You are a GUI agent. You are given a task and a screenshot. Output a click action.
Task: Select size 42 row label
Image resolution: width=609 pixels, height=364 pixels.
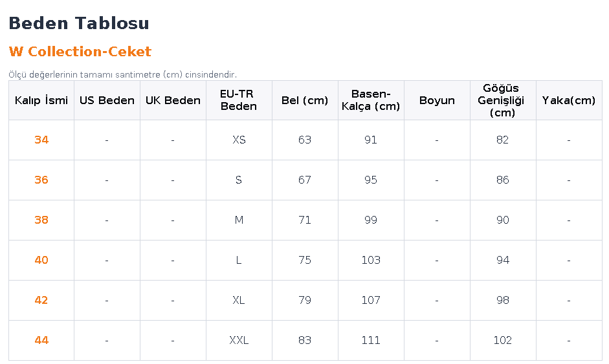[41, 301]
